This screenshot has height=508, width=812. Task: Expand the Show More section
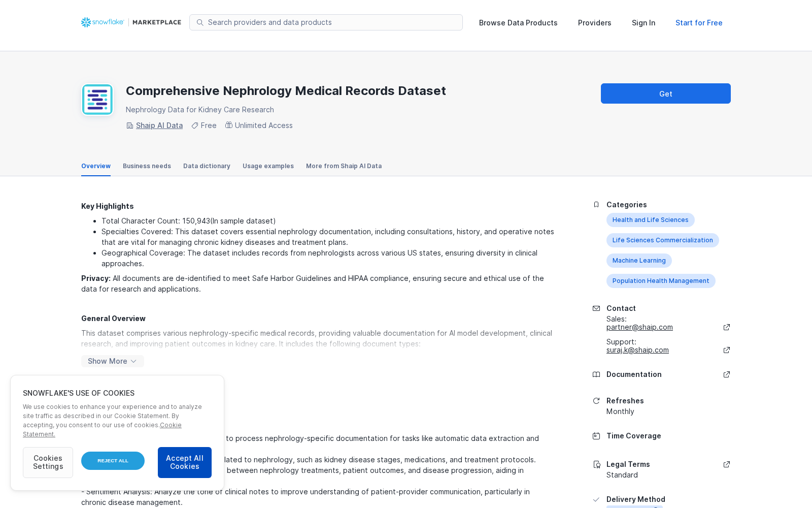click(113, 361)
